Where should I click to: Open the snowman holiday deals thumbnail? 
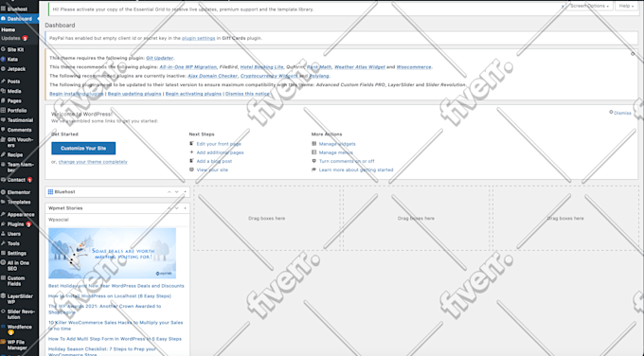[112, 254]
